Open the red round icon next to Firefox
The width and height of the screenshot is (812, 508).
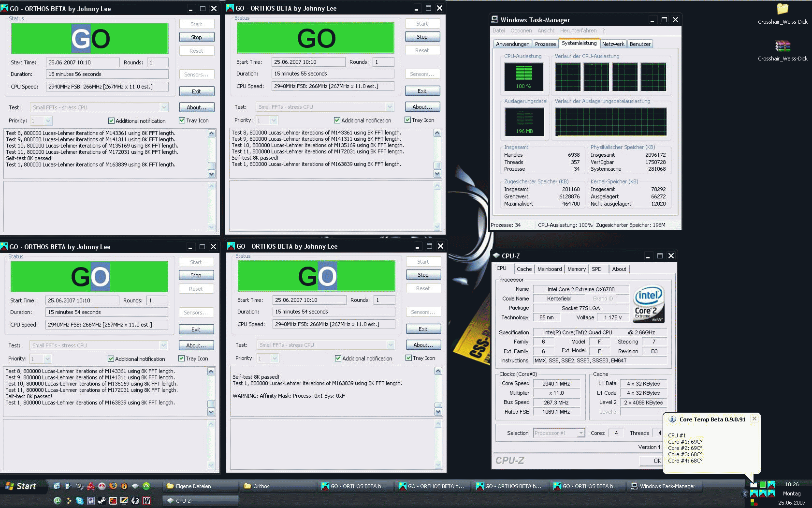(102, 486)
